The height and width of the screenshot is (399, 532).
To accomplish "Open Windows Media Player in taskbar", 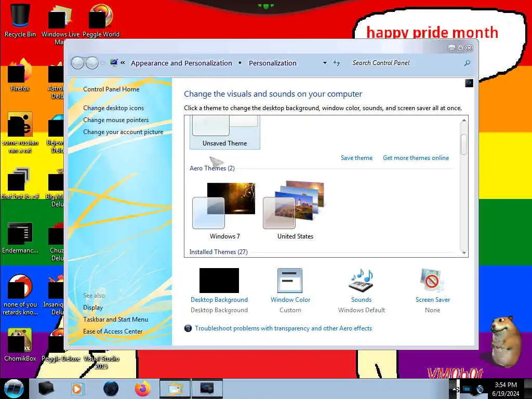I will pos(77,389).
